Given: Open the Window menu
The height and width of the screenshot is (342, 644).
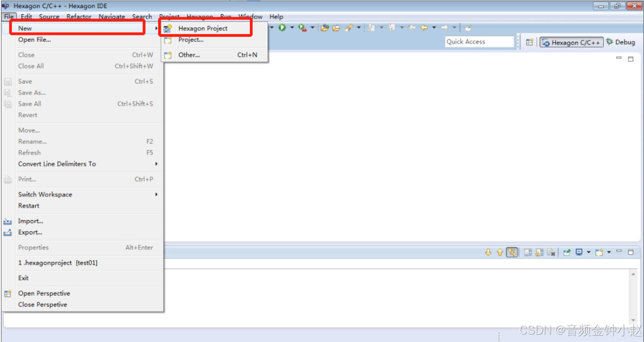Looking at the screenshot, I should pyautogui.click(x=250, y=17).
